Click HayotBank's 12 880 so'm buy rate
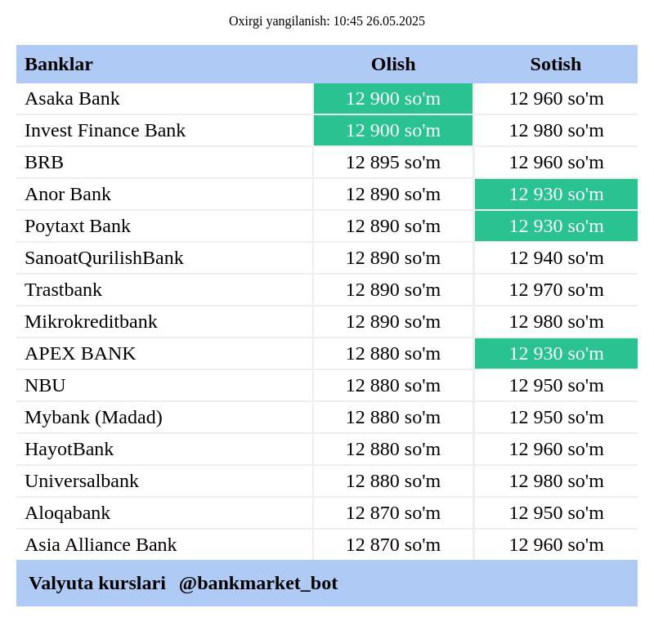The width and height of the screenshot is (654, 644). 393,449
